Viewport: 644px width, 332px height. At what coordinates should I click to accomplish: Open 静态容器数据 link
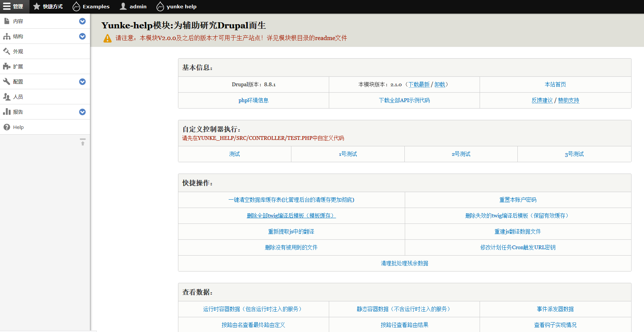tap(404, 309)
